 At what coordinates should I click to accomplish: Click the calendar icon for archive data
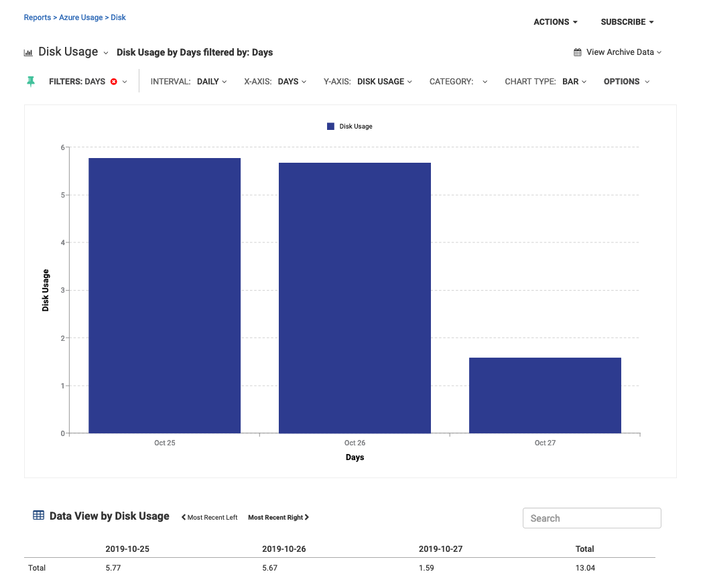tap(578, 52)
